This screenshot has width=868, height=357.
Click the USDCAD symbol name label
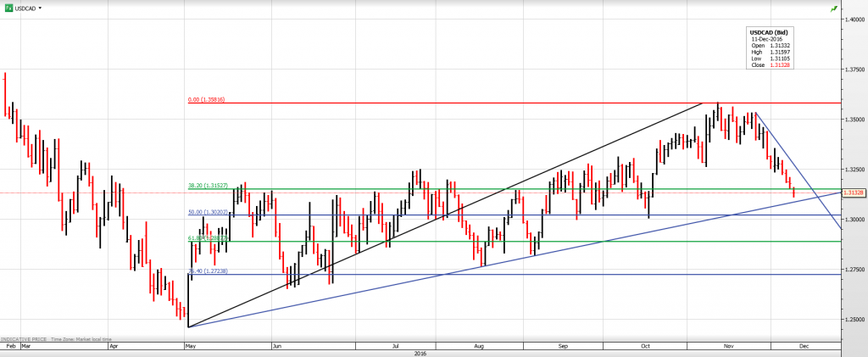point(25,8)
